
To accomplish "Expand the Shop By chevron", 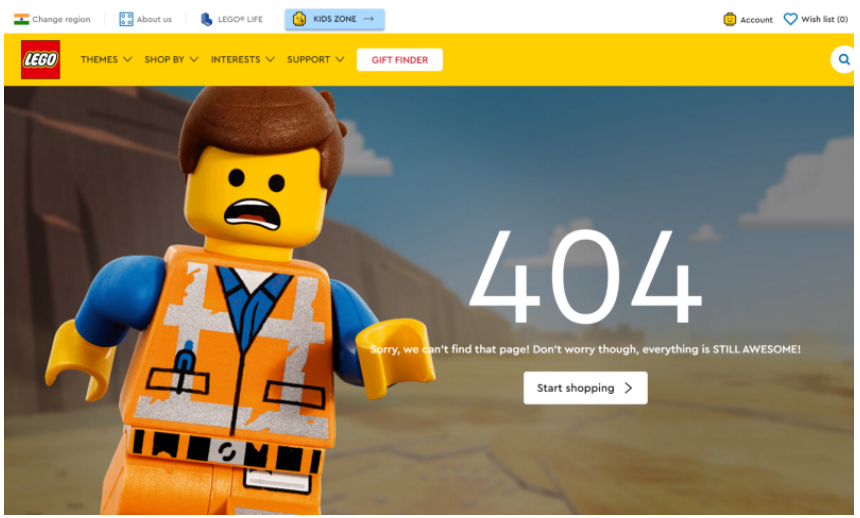I will [x=194, y=59].
